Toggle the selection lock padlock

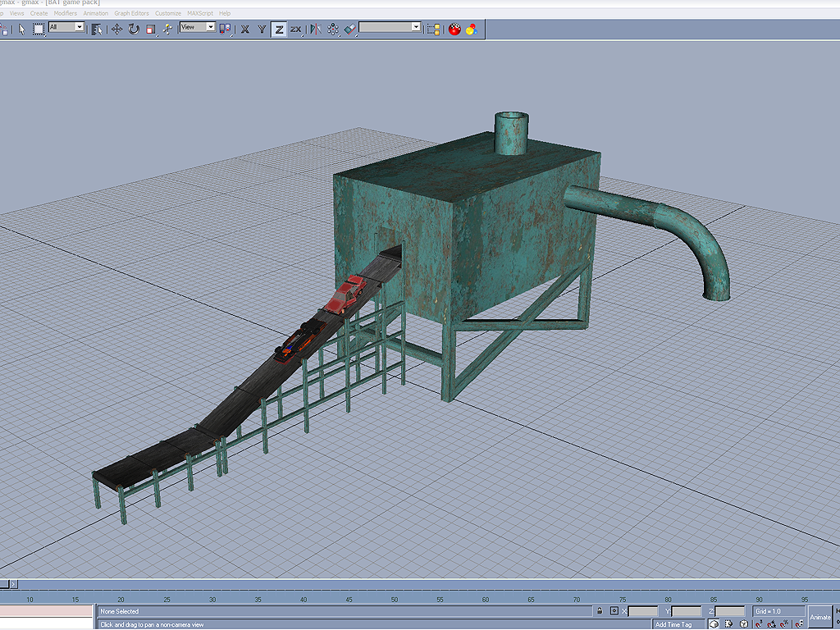coord(600,610)
